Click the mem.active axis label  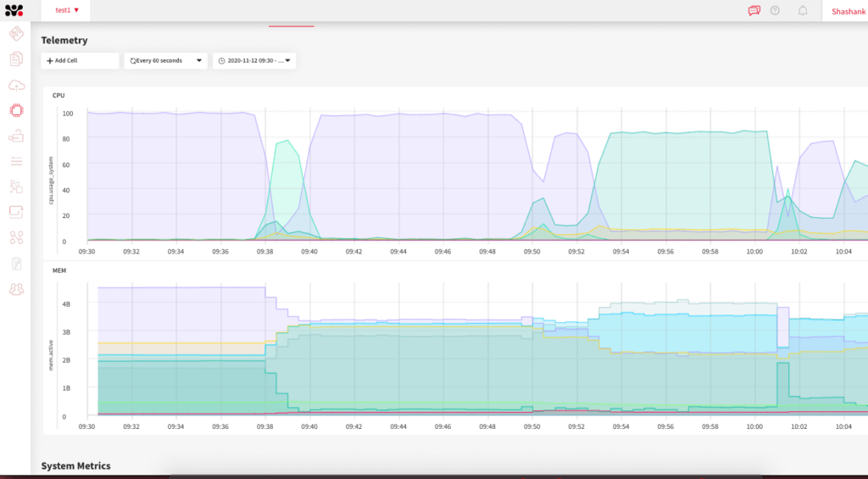point(51,354)
